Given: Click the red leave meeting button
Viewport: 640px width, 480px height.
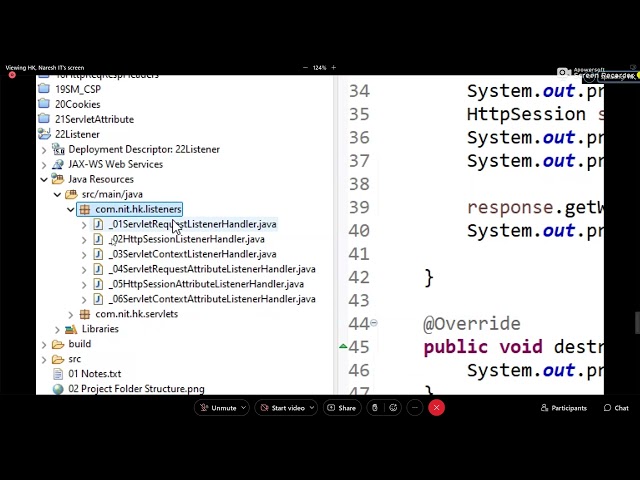Looking at the screenshot, I should click(x=436, y=408).
